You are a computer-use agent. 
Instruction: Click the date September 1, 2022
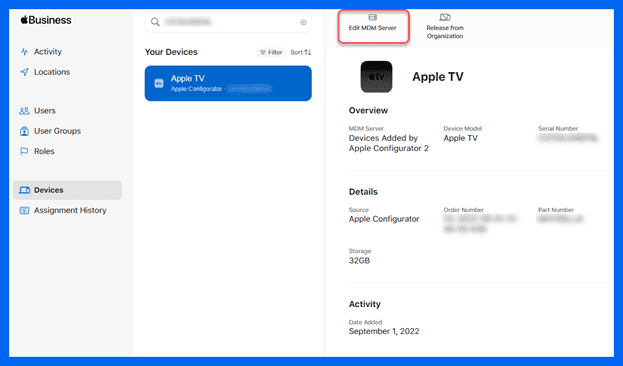point(384,331)
